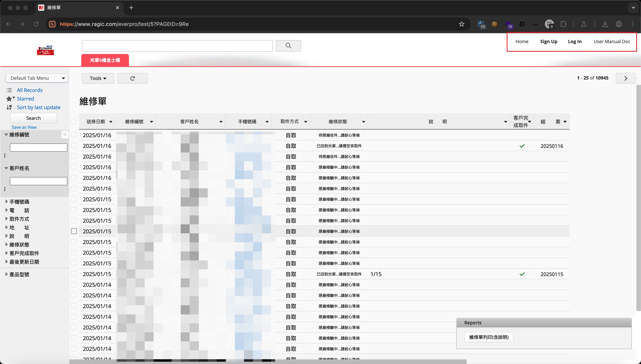Open the Default Tab Menu dropdown

pos(37,78)
